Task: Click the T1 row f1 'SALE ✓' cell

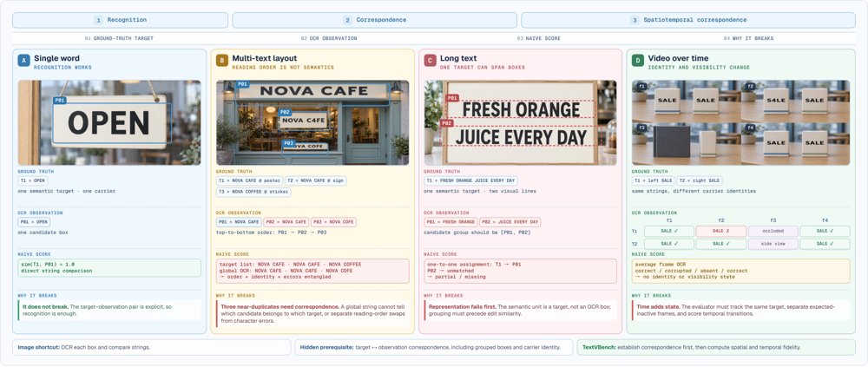Action: point(668,231)
